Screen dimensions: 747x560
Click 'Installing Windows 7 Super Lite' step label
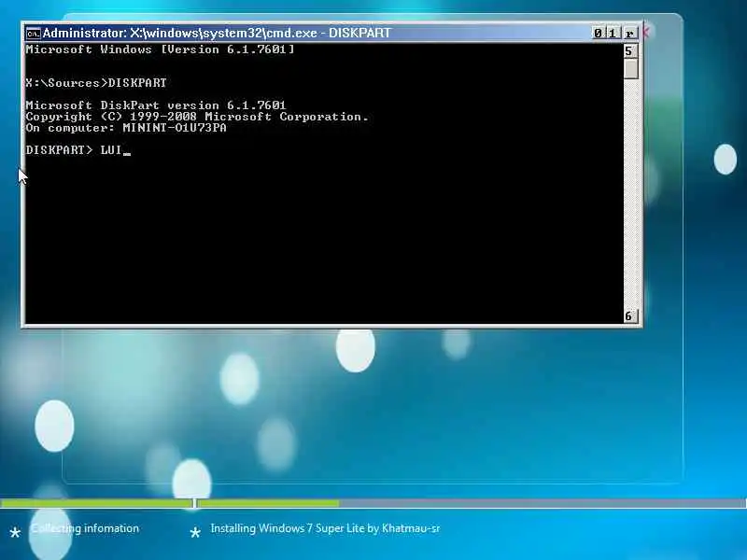coord(325,528)
